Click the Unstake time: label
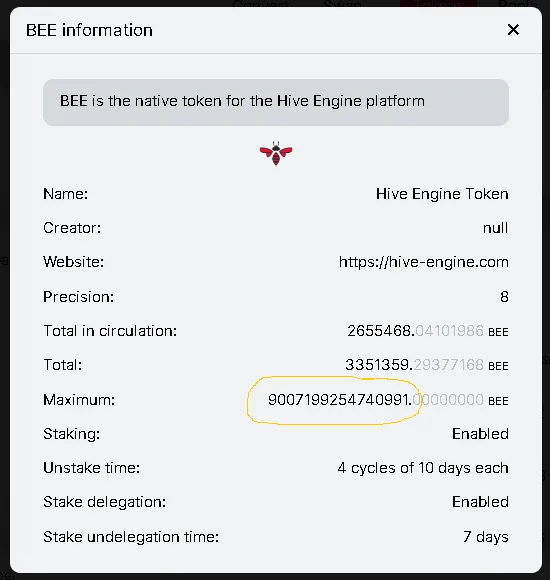Image resolution: width=550 pixels, height=580 pixels. point(92,468)
